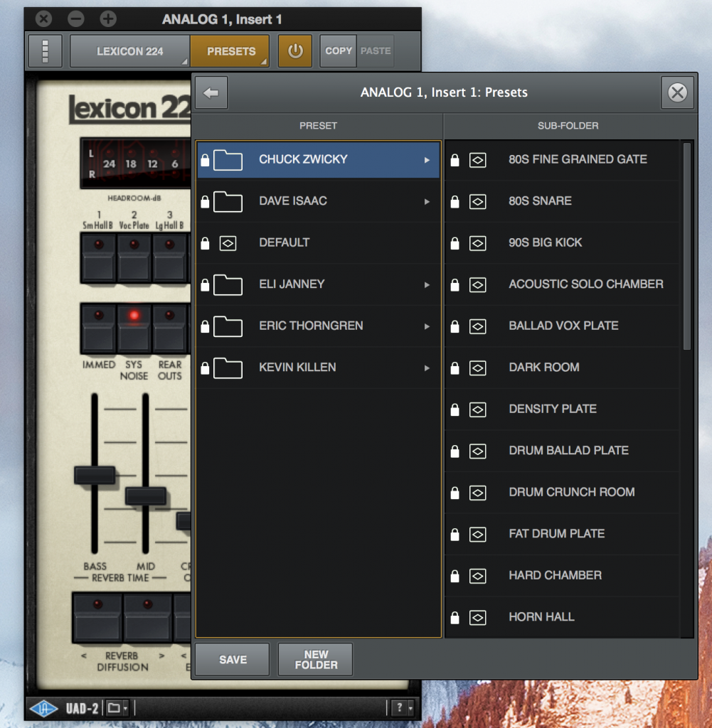Click the SAVE button
This screenshot has width=712, height=728.
[x=231, y=659]
